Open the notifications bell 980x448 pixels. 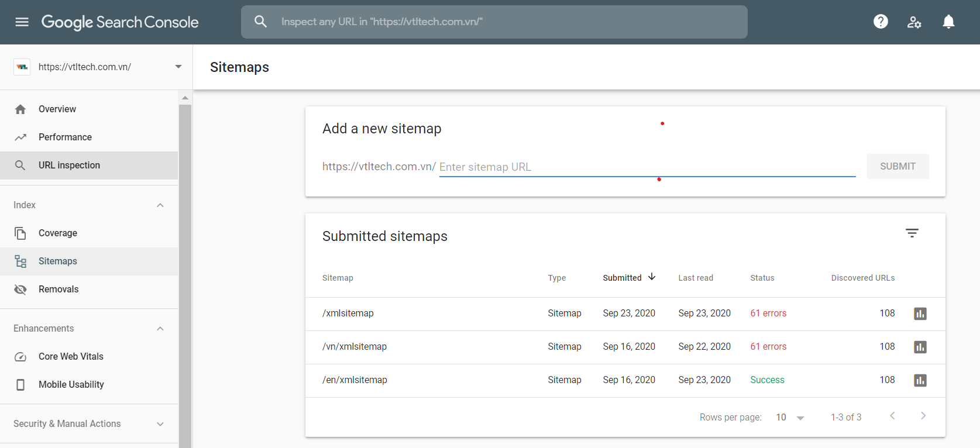(948, 22)
